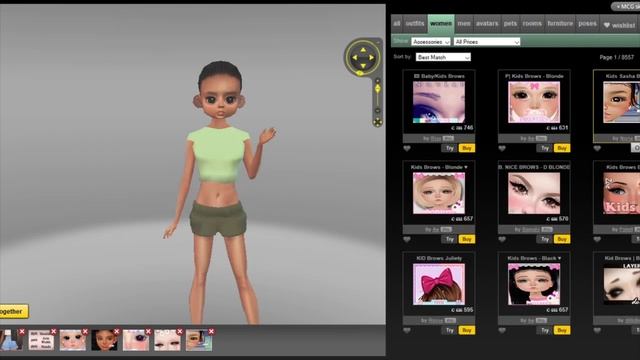Zoom in with the plus button above zoom slider
This screenshot has height=360, width=640.
tap(378, 81)
